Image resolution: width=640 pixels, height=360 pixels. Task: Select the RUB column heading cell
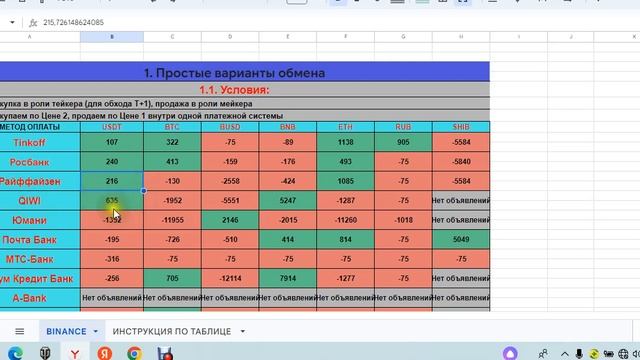(403, 127)
